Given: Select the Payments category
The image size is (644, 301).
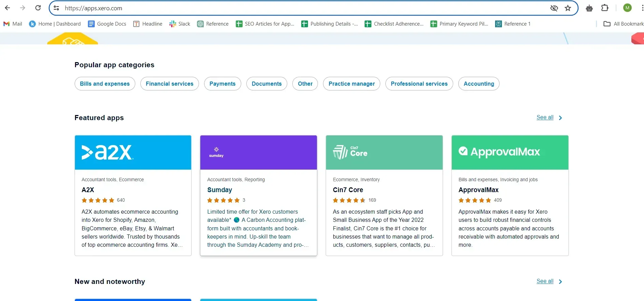Looking at the screenshot, I should click(223, 84).
